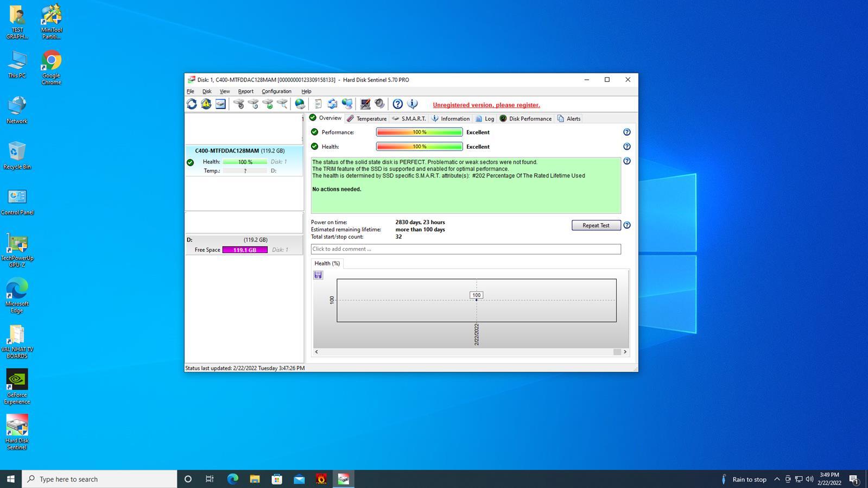Click the disk test icon with green check

click(x=268, y=104)
